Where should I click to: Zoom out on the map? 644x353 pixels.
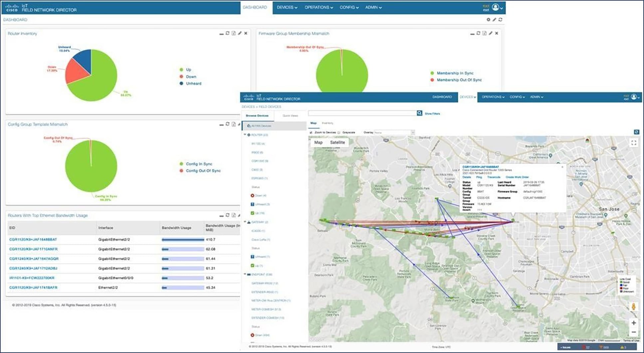click(634, 332)
